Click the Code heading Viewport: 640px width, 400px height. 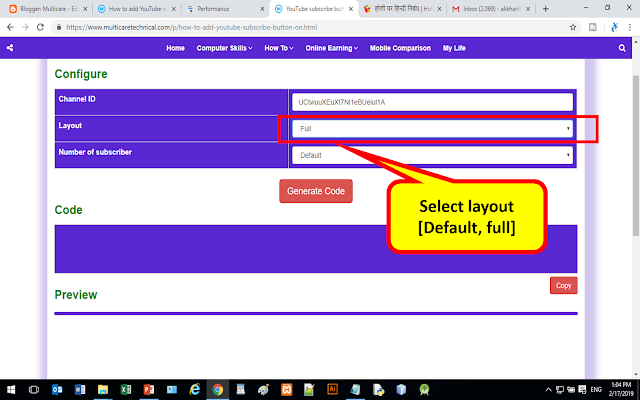pyautogui.click(x=69, y=210)
